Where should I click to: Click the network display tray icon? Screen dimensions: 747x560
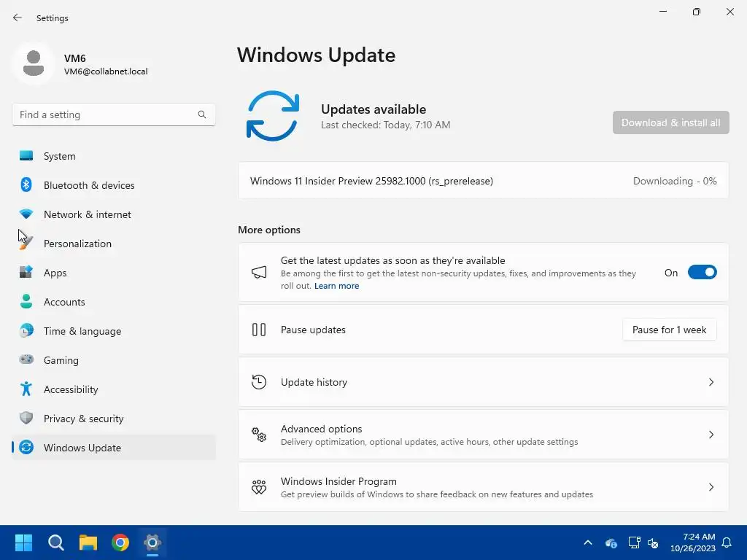tap(634, 542)
